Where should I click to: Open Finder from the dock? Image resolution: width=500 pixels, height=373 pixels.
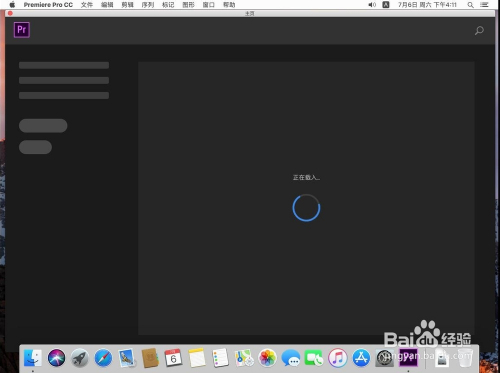[x=33, y=358]
